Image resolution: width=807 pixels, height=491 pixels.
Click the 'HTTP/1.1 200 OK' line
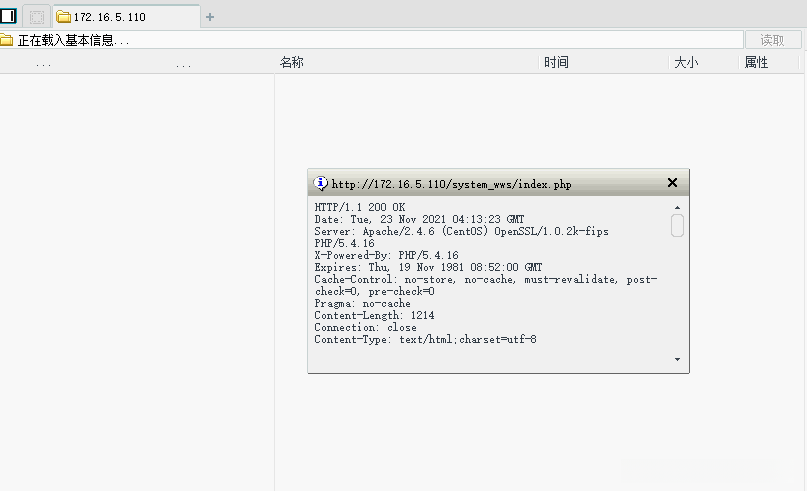pyautogui.click(x=360, y=207)
